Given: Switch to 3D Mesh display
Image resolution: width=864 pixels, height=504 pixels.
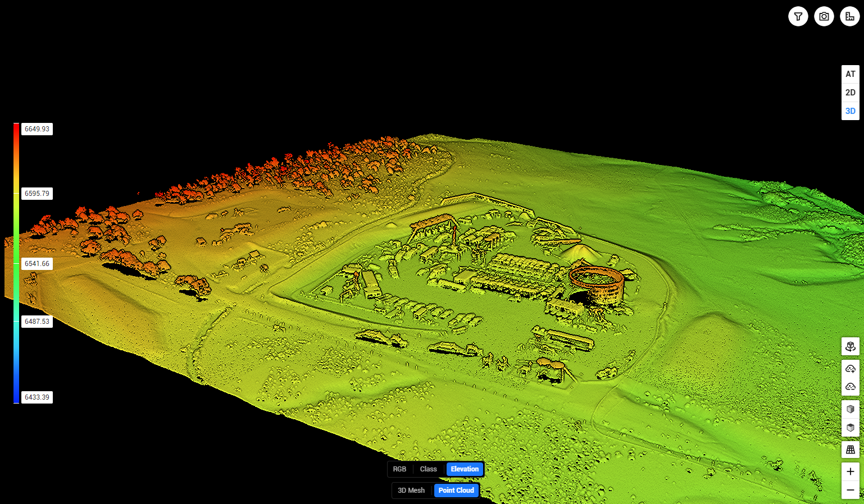Looking at the screenshot, I should [x=411, y=491].
